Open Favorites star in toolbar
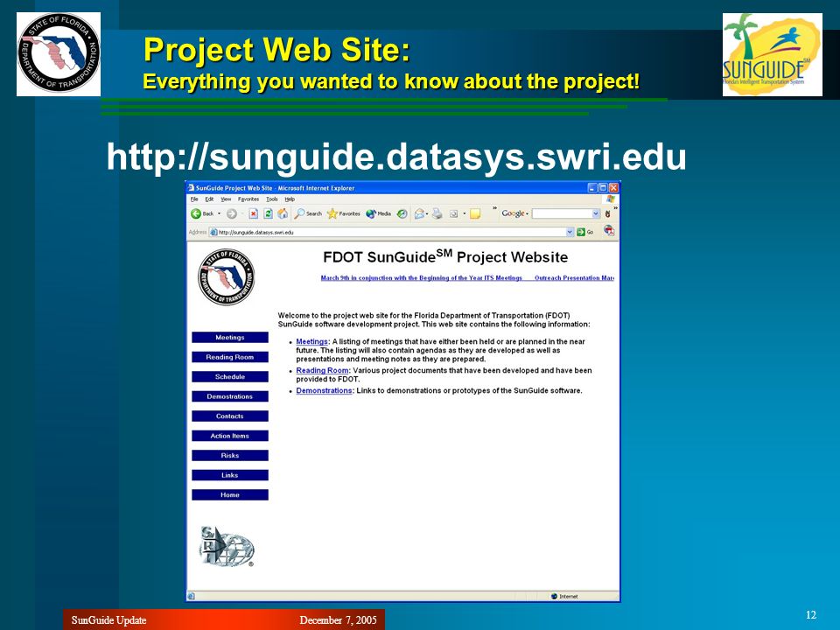This screenshot has width=840, height=630. [343, 213]
